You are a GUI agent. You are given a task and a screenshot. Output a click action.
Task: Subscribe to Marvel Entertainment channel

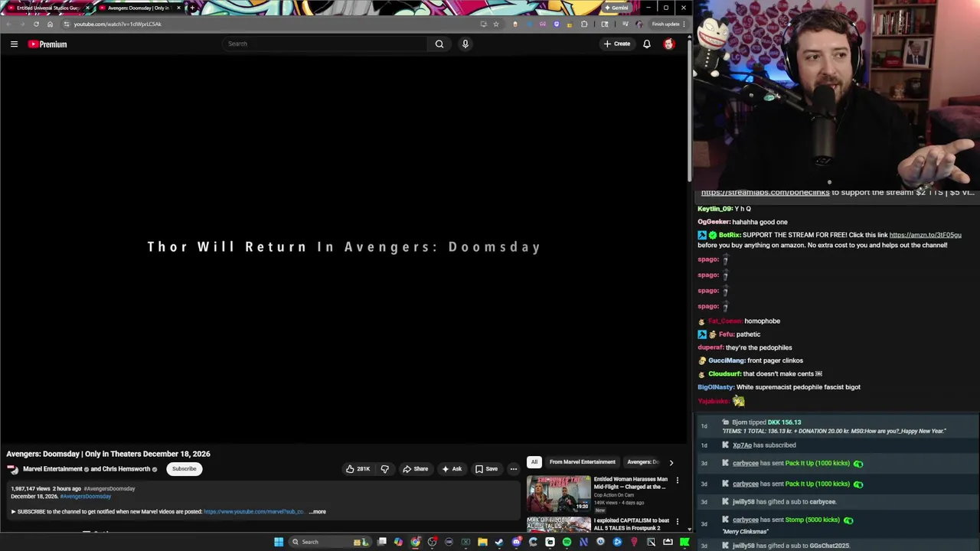tap(184, 469)
